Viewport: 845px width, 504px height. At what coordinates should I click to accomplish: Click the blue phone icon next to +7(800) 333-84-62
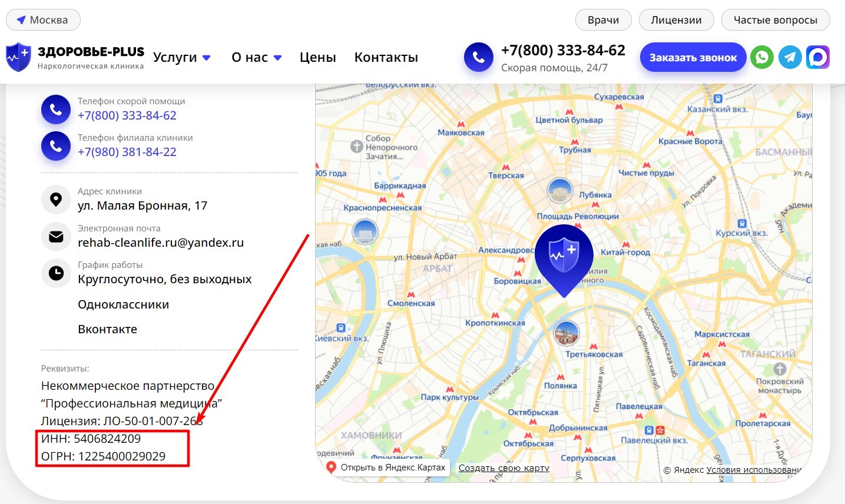click(x=478, y=57)
